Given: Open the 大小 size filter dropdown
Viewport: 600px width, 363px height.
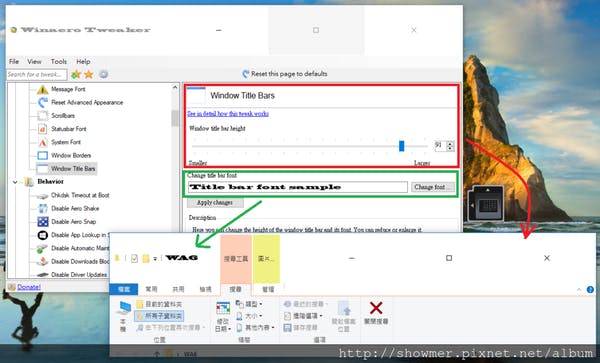Looking at the screenshot, I should pos(249,316).
